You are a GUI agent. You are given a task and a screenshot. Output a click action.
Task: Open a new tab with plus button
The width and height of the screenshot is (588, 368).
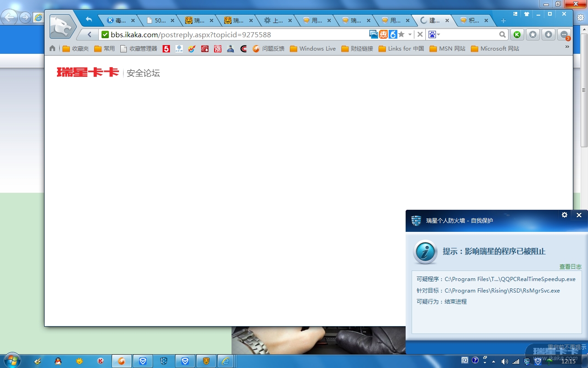coord(503,21)
